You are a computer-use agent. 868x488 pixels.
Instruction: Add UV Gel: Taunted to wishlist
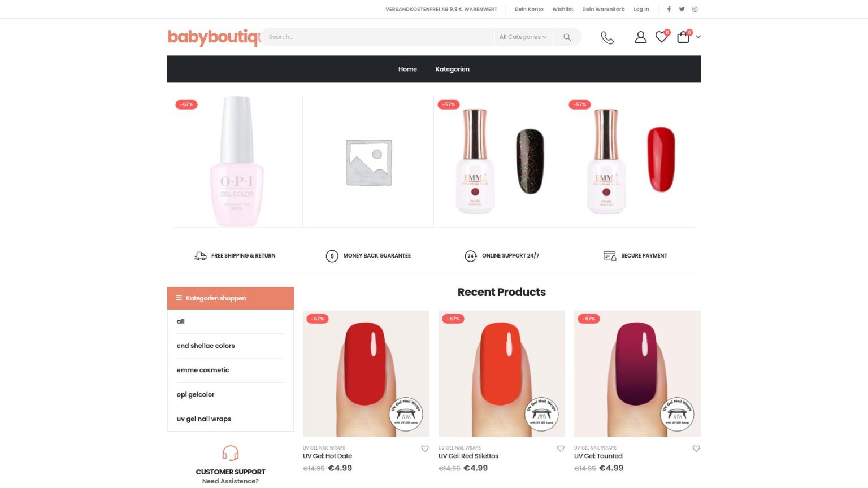coord(696,448)
